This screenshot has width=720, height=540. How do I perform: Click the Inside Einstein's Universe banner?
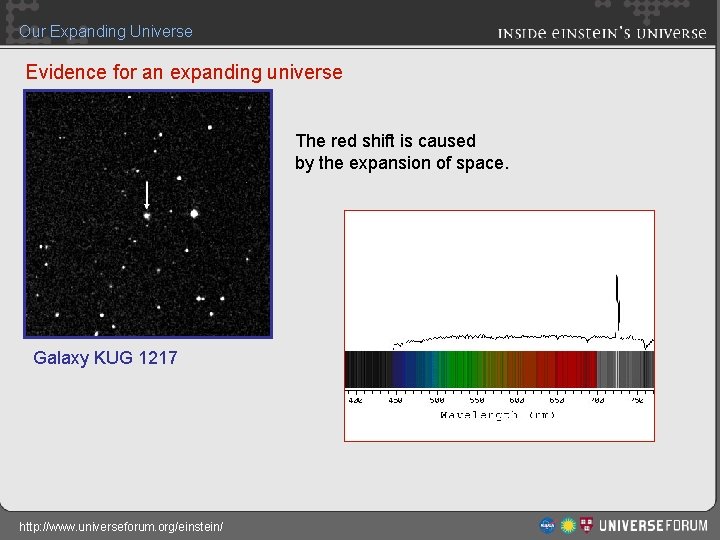tap(602, 33)
